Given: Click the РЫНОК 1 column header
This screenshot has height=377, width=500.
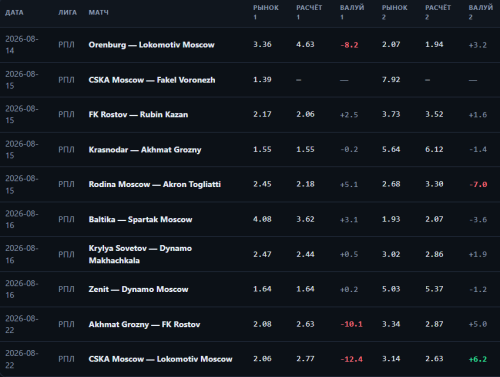Looking at the screenshot, I should click(x=266, y=12).
